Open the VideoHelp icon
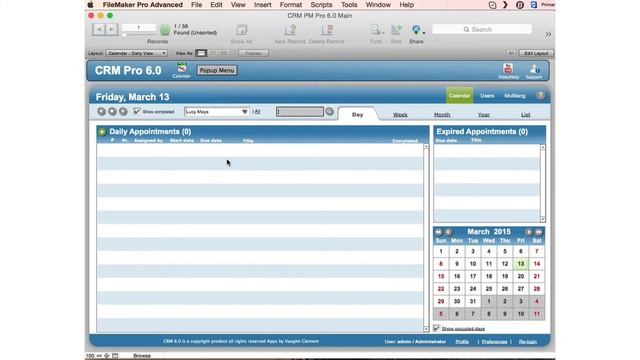 (508, 71)
